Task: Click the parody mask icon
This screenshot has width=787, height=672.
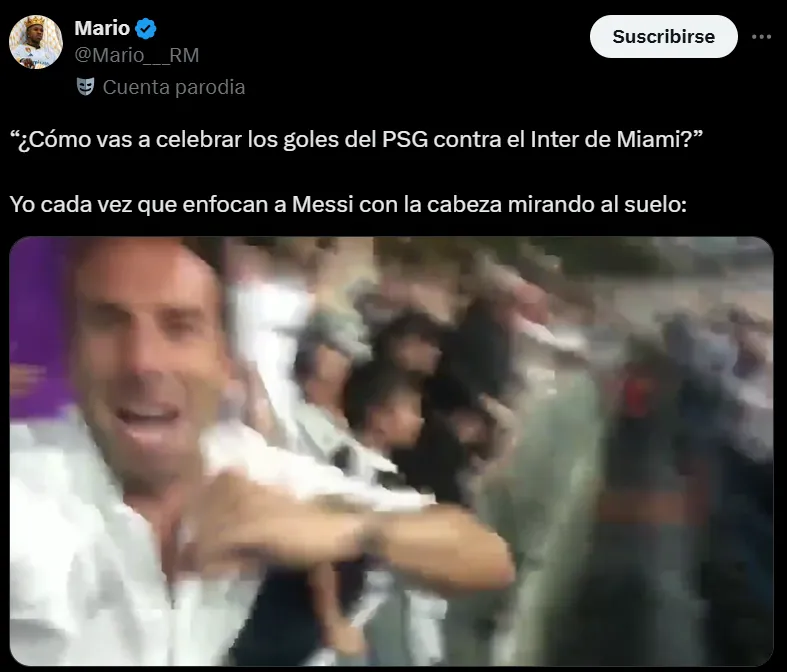Action: click(x=85, y=87)
